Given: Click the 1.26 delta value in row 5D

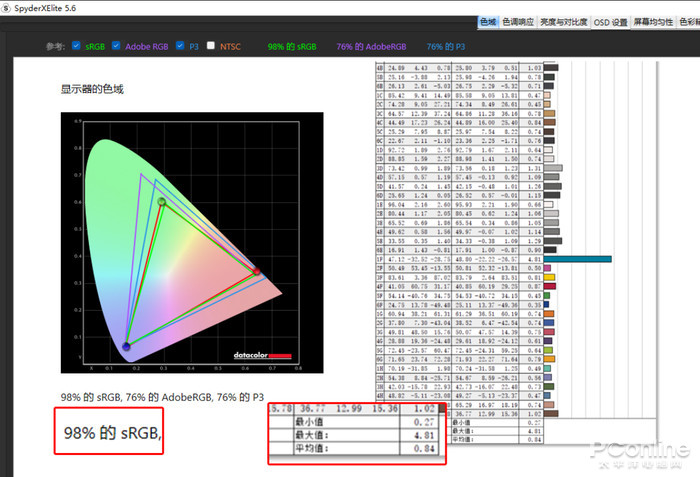Looking at the screenshot, I should [534, 186].
